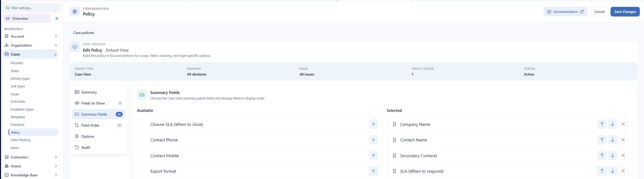
Task: Move Secondary Contacts field down
Action: (612, 155)
